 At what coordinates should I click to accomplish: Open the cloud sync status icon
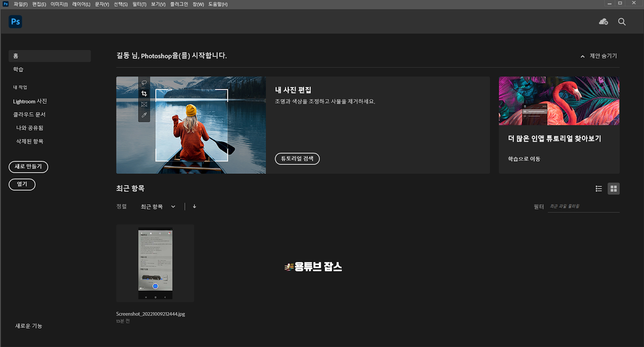click(603, 22)
